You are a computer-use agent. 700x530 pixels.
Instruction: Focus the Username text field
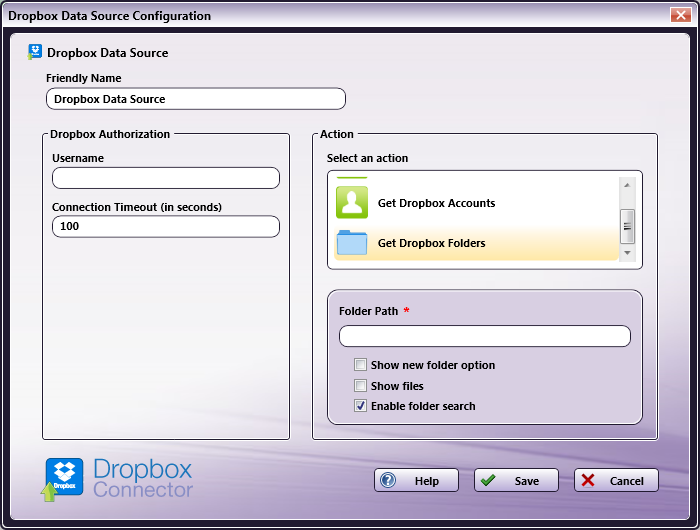click(x=166, y=178)
